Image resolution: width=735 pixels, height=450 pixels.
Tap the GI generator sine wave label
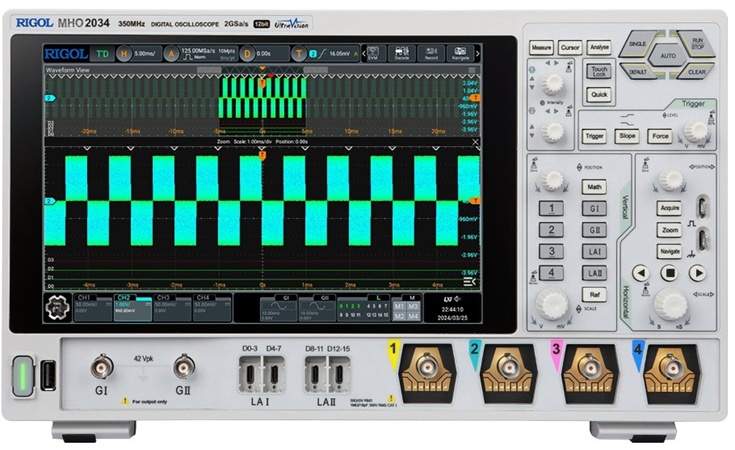point(278,308)
